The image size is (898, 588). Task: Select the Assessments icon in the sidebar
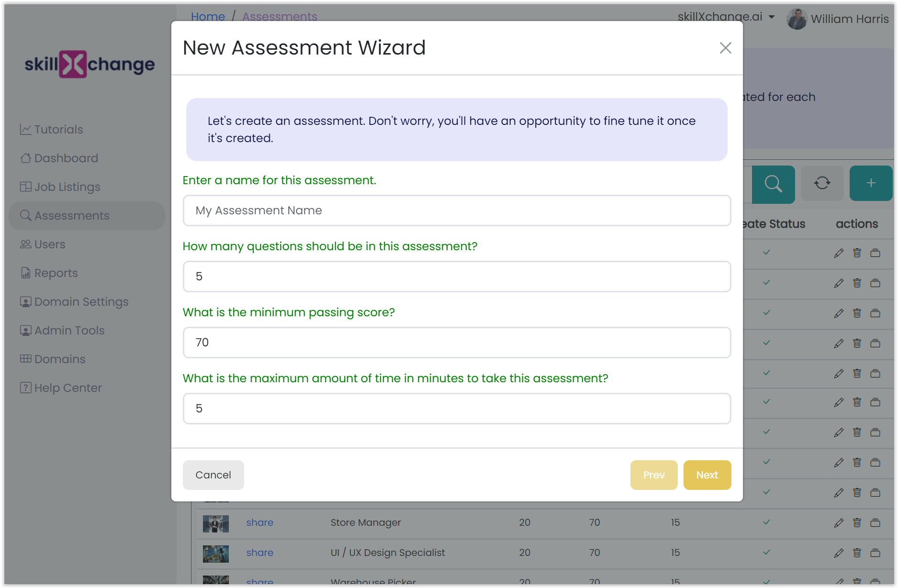[x=25, y=215]
